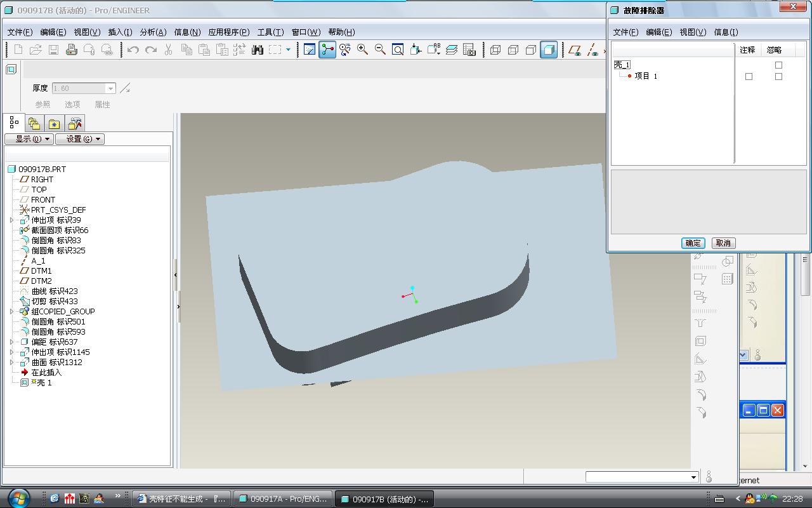Open the 厚度 thickness value dropdown
The width and height of the screenshot is (812, 508).
110,88
